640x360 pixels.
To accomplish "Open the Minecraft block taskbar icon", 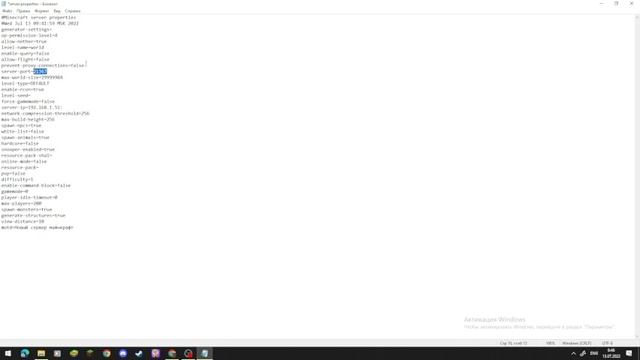I will pyautogui.click(x=90, y=353).
